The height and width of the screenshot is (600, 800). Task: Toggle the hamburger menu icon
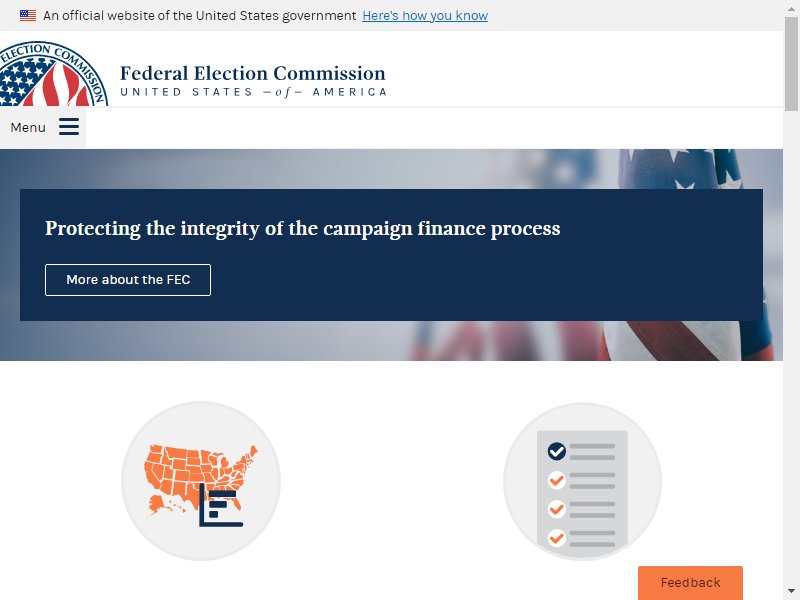click(69, 127)
